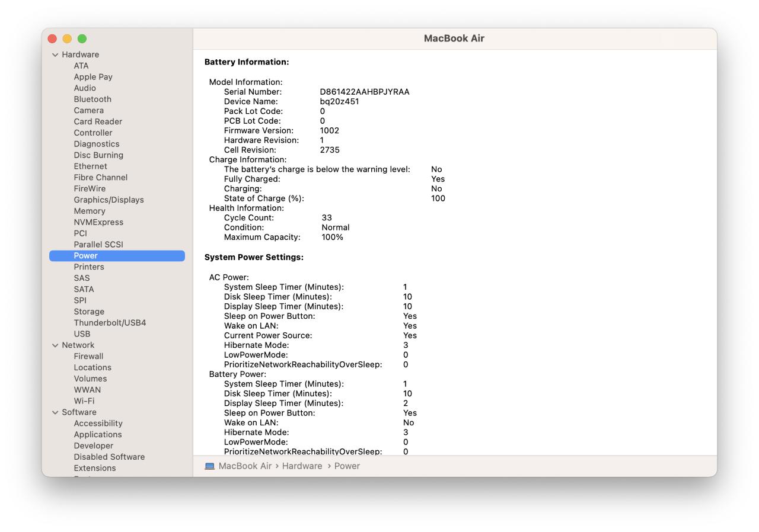Image resolution: width=759 pixels, height=532 pixels.
Task: Collapse the Network section chevron
Action: coord(55,345)
